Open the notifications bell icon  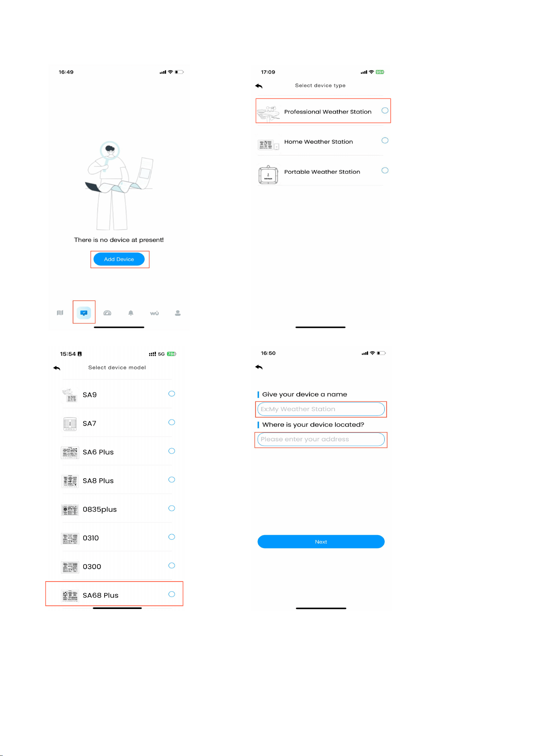(131, 313)
